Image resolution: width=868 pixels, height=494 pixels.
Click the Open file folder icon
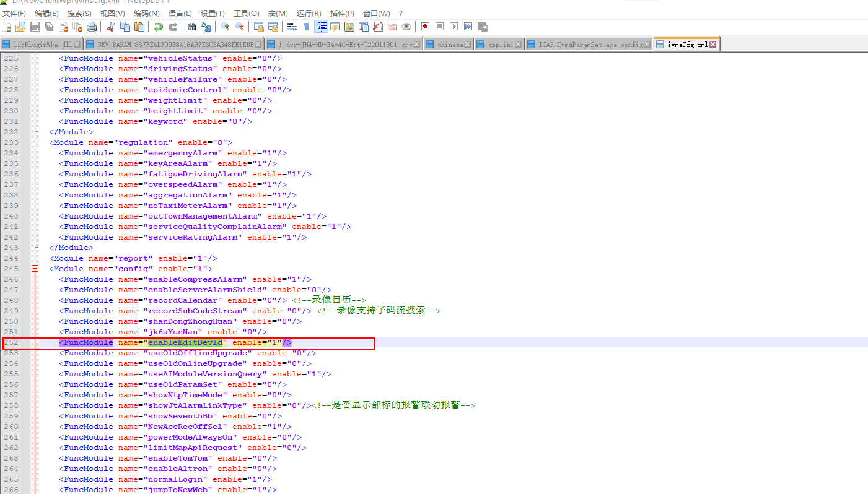[x=20, y=27]
